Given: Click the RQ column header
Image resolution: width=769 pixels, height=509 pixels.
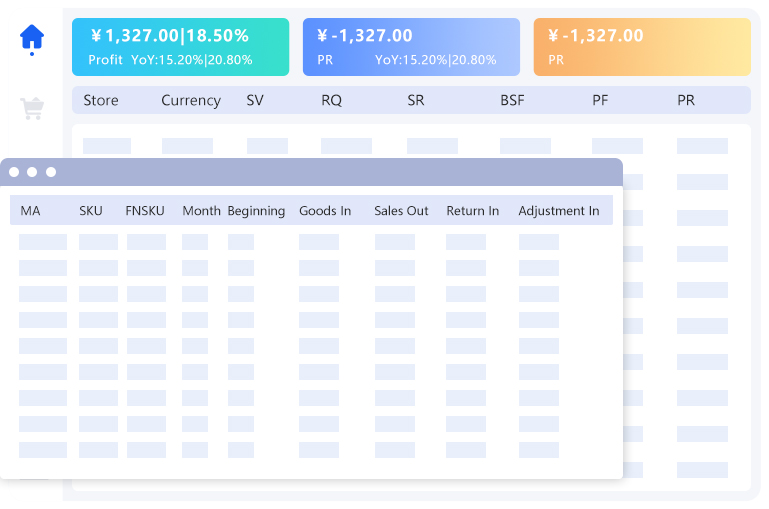Looking at the screenshot, I should coord(331,100).
